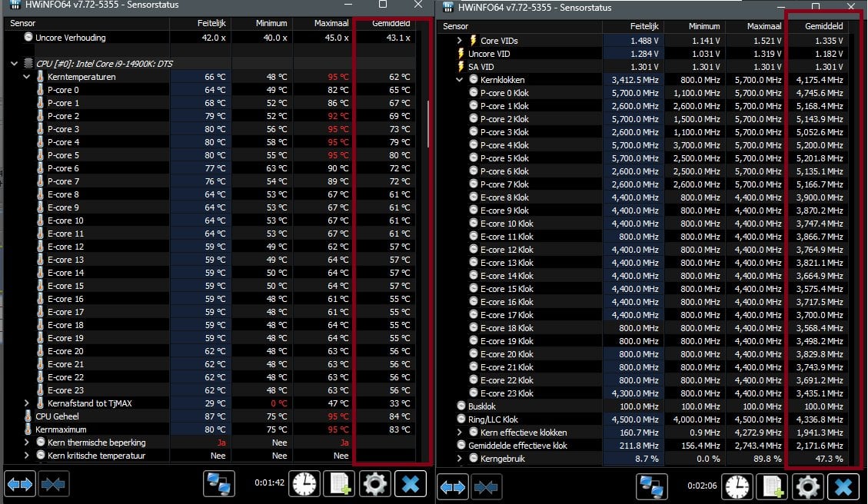This screenshot has width=868, height=504.
Task: Open settings gear in left window
Action: 374,484
